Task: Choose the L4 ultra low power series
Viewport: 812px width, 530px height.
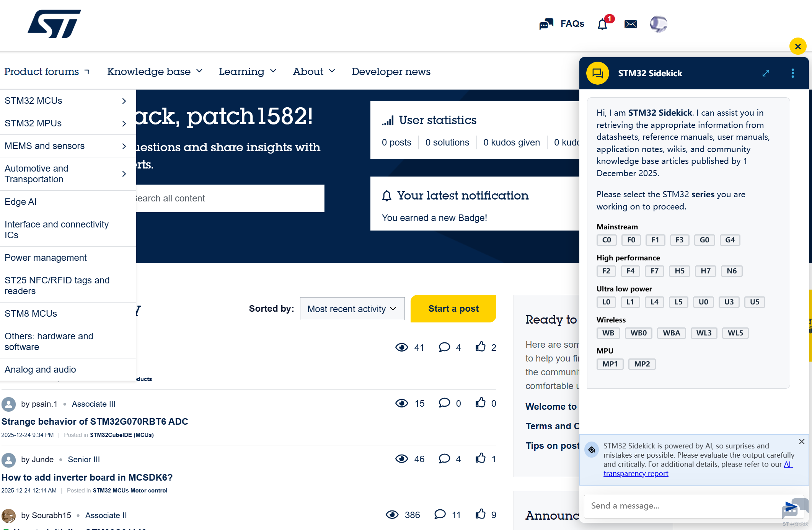Action: coord(654,302)
